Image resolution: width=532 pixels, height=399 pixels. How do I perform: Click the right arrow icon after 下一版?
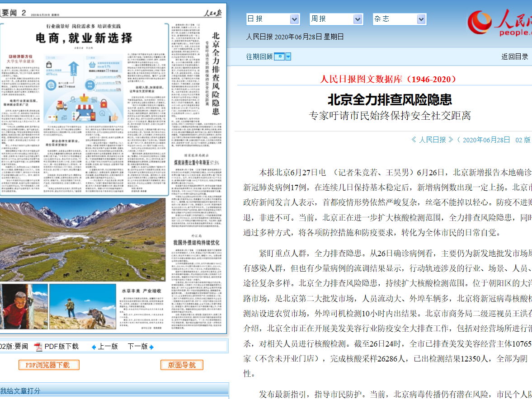point(152,347)
